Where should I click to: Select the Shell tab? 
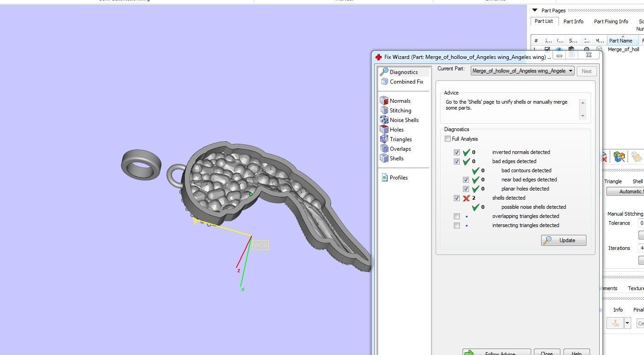coord(637,181)
